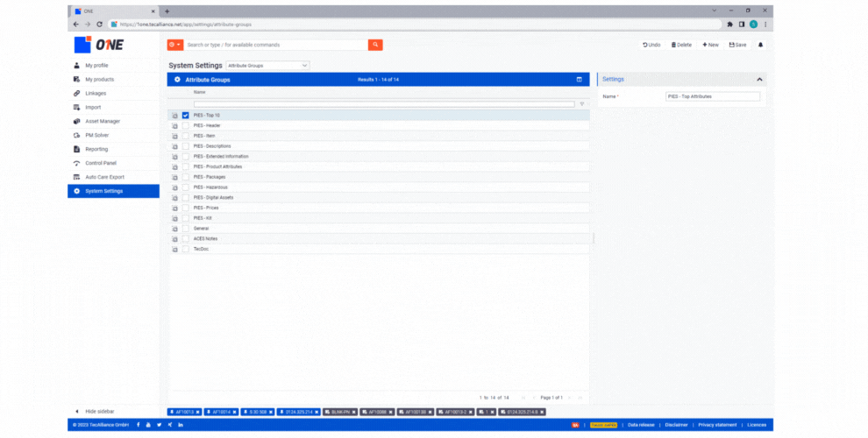Open the Attribute Groups dropdown
This screenshot has width=868, height=438.
click(x=267, y=66)
